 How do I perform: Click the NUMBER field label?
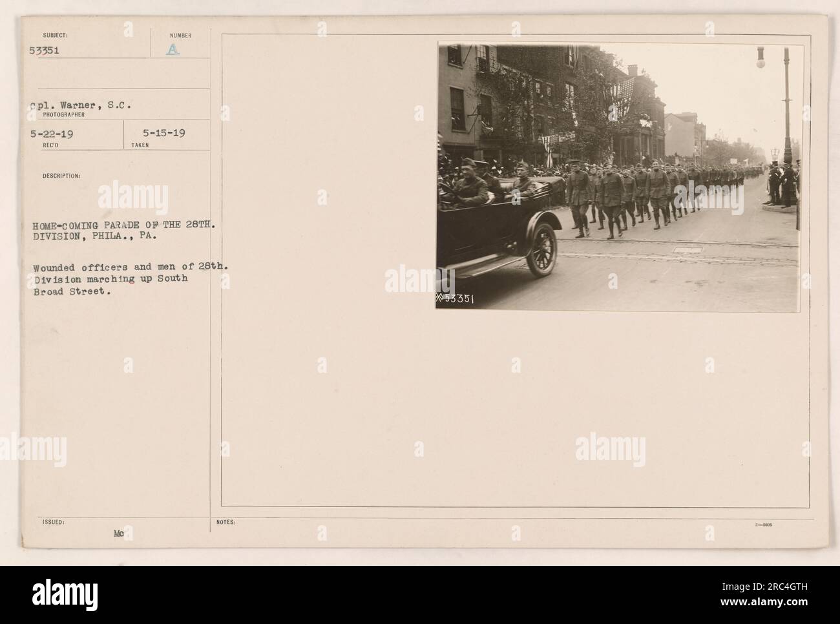click(180, 36)
